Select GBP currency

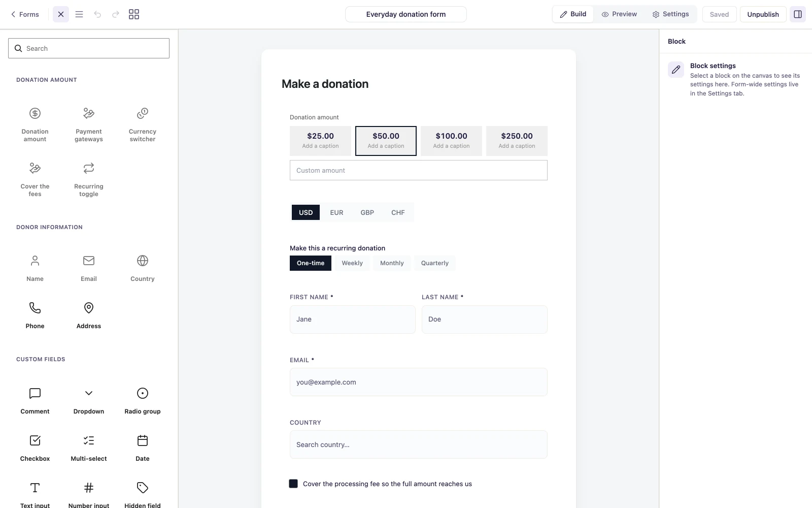[x=367, y=212]
